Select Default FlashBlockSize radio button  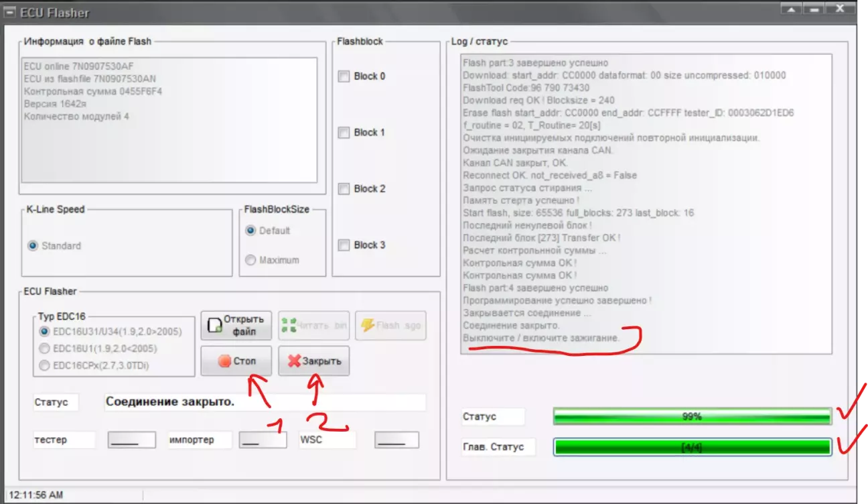click(x=250, y=231)
